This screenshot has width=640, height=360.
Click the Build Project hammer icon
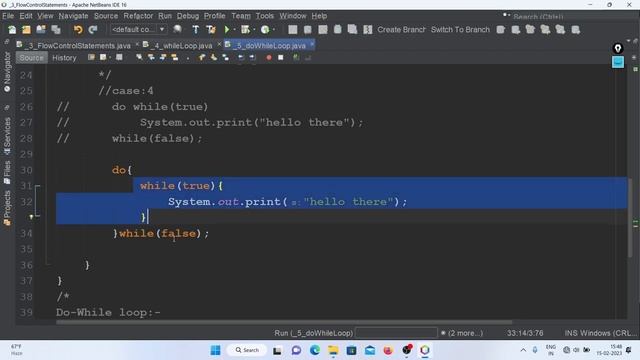tap(196, 29)
